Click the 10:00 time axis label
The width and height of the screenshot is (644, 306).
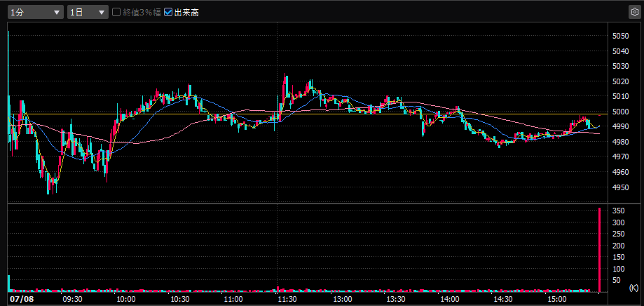[125, 298]
